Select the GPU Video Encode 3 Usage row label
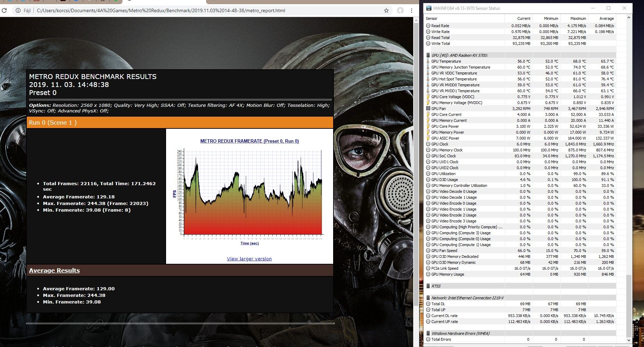This screenshot has height=347, width=644. pyautogui.click(x=454, y=221)
